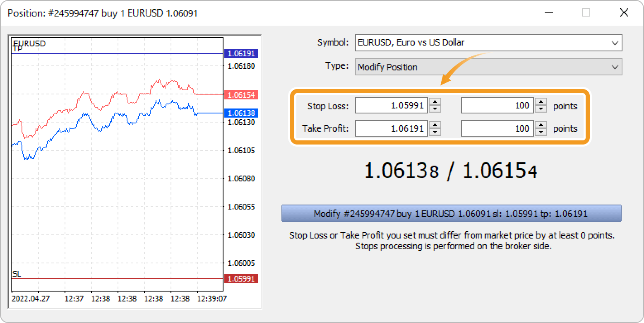644x323 pixels.
Task: Decrease the Stop Loss points value by one
Action: (x=541, y=108)
